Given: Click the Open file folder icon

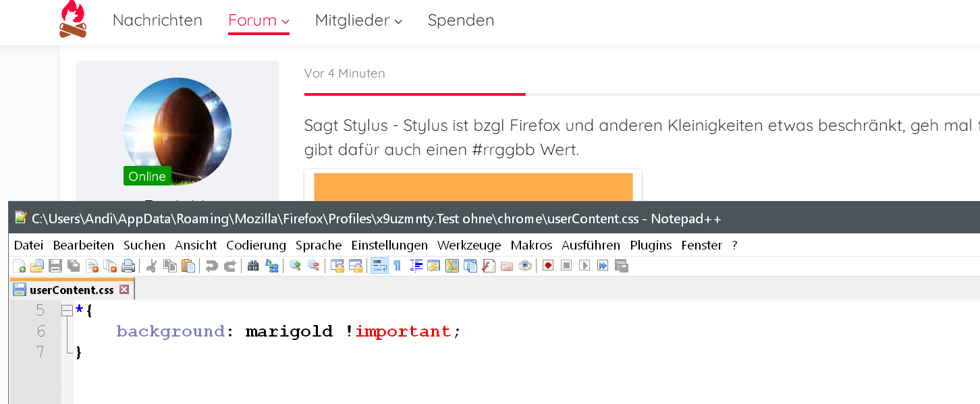Looking at the screenshot, I should tap(37, 266).
